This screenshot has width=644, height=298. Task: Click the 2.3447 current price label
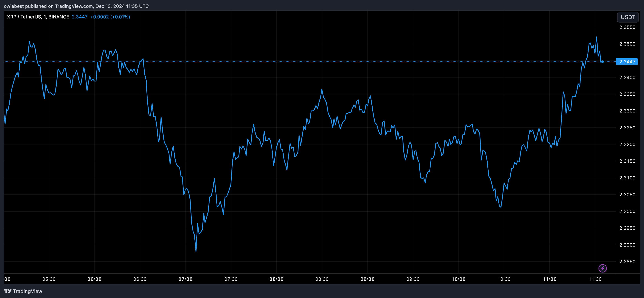[627, 62]
